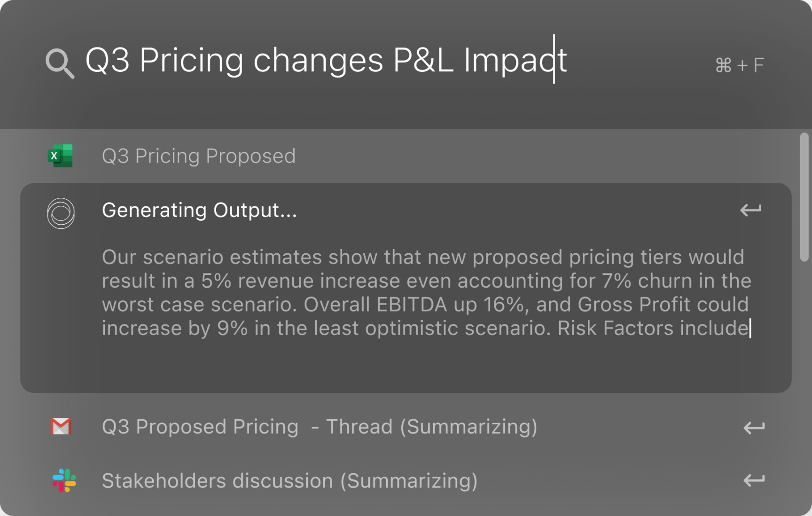812x516 pixels.
Task: Click the Generating Output spinner icon
Action: 61,213
